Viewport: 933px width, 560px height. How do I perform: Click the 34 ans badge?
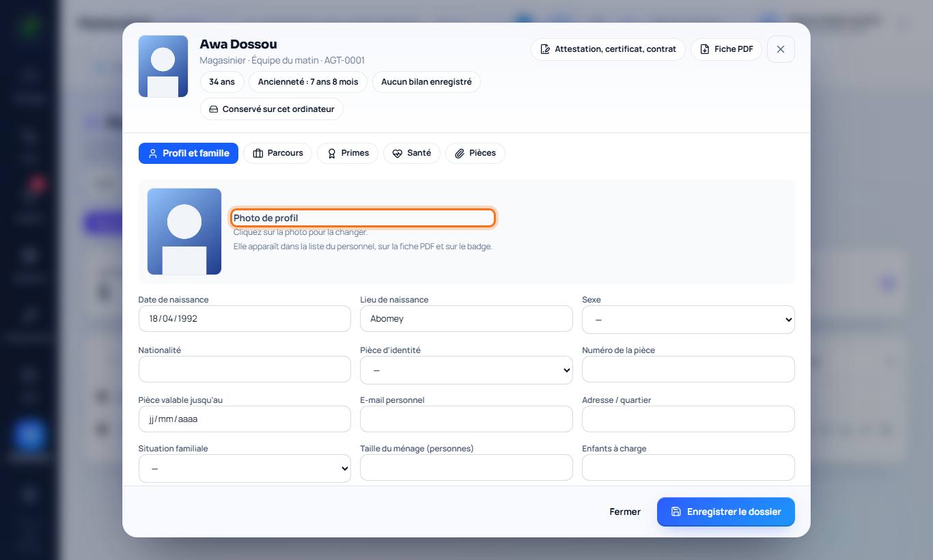pyautogui.click(x=222, y=82)
